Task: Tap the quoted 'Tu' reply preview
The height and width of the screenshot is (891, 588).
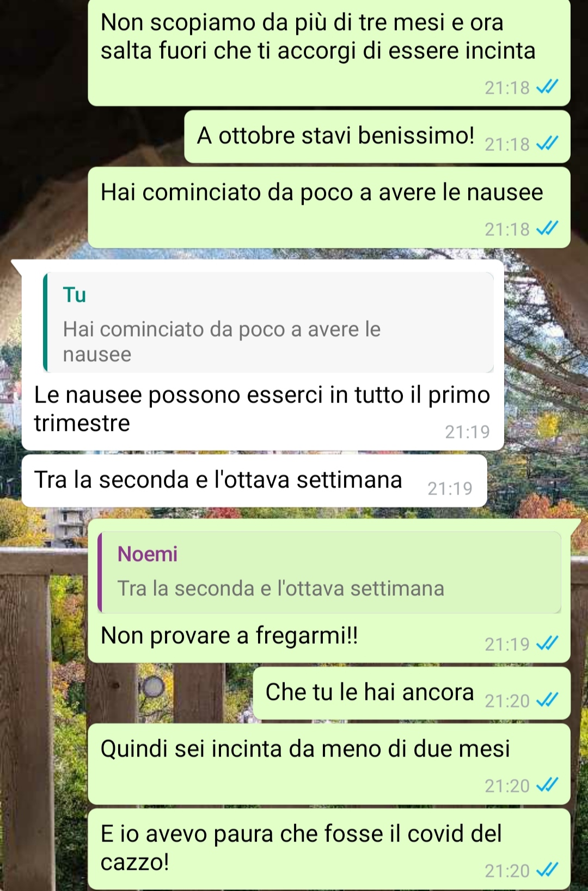Action: [x=268, y=322]
